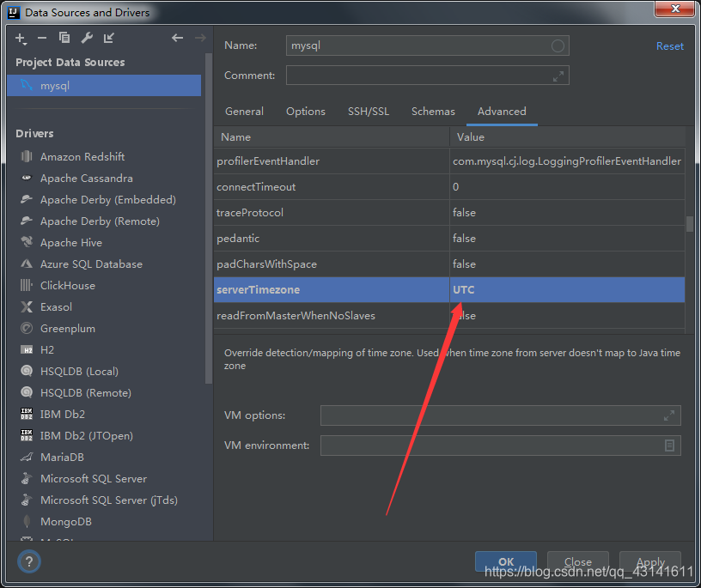Screen dimensions: 701x588
Task: Navigate back with the left arrow icon
Action: [177, 38]
